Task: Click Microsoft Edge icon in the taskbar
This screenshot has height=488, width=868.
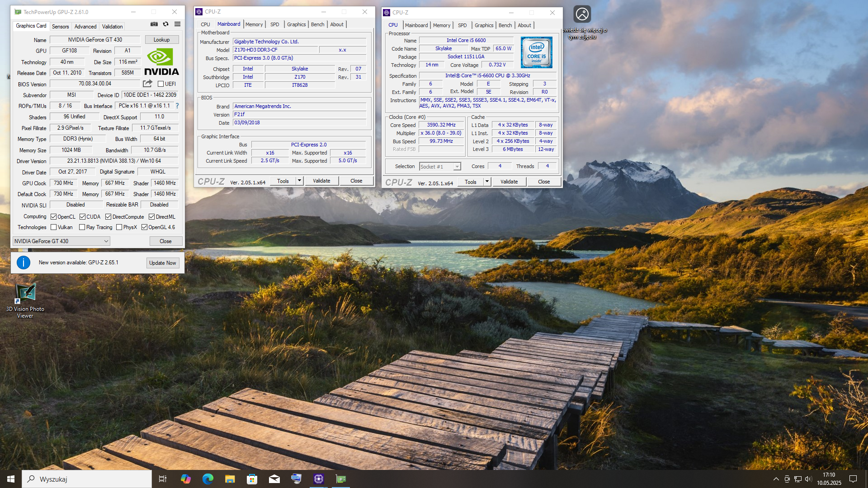Action: (x=208, y=479)
